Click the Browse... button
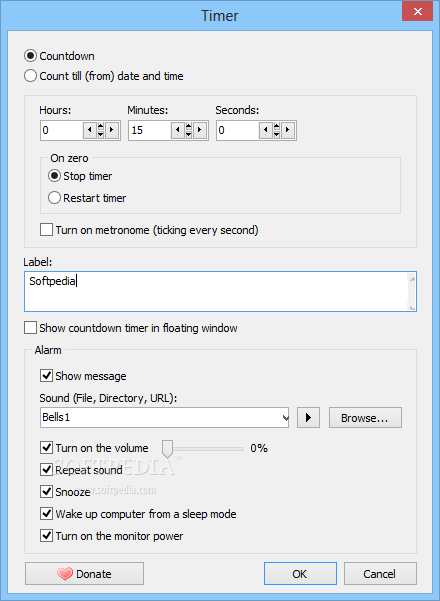 365,417
